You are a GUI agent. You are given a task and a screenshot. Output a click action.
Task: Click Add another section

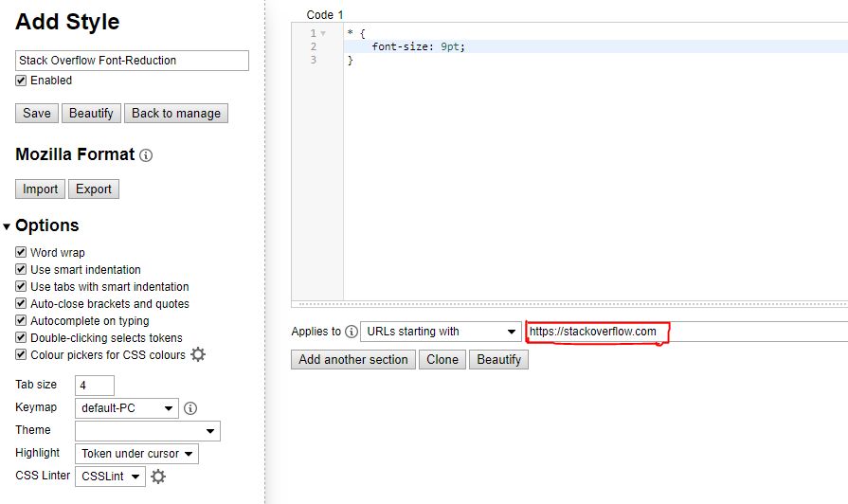(353, 360)
